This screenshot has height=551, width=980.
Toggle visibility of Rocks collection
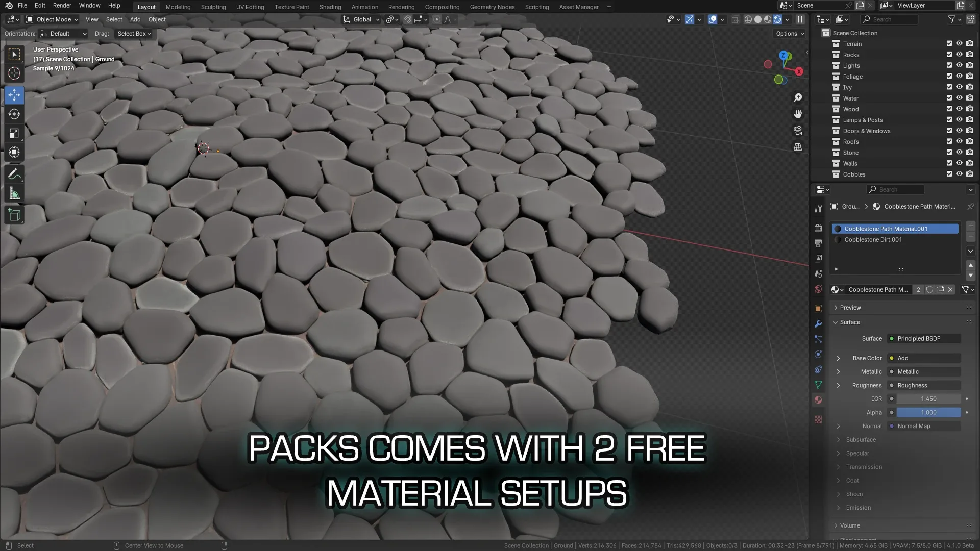(x=960, y=55)
